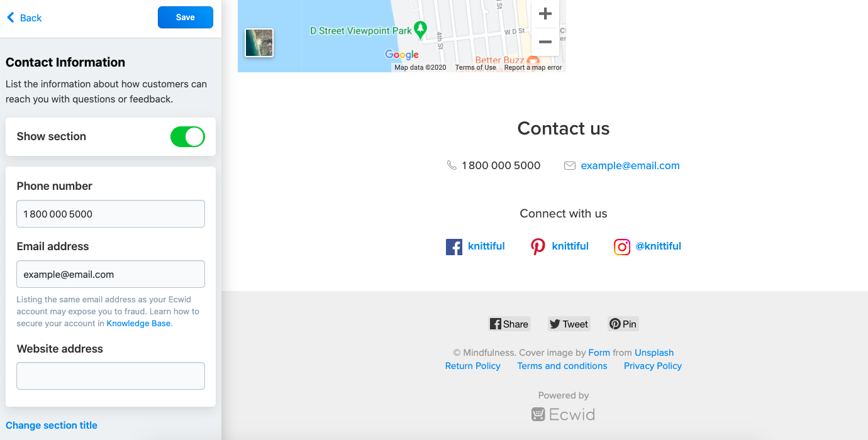Viewport: 868px width, 440px height.
Task: Switch map to satellite view thumbnail
Action: [x=259, y=43]
